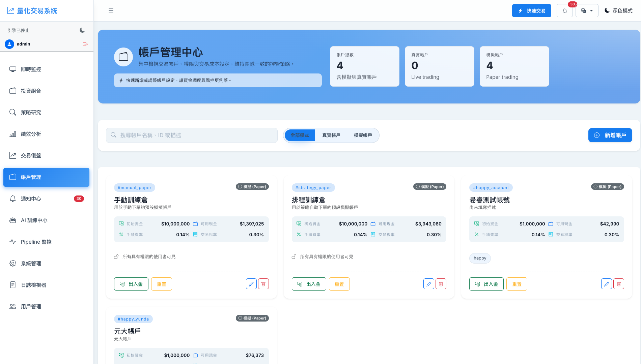Image resolution: width=641 pixels, height=364 pixels.
Task: Click the logout icon next to admin
Action: (x=85, y=44)
